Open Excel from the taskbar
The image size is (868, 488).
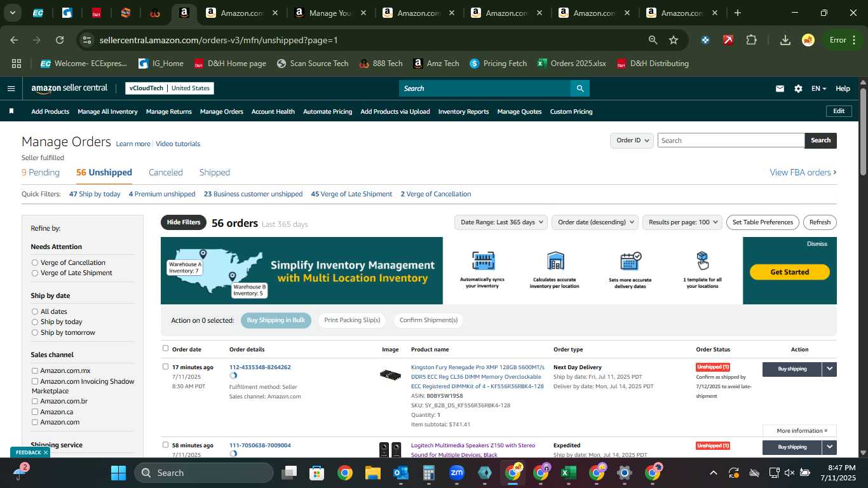[569, 473]
